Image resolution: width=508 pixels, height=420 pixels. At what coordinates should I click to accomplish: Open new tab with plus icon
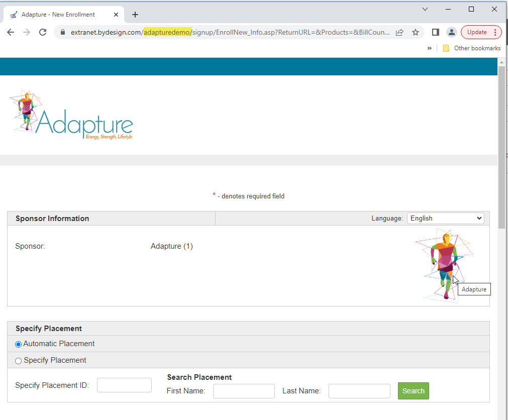click(x=135, y=15)
